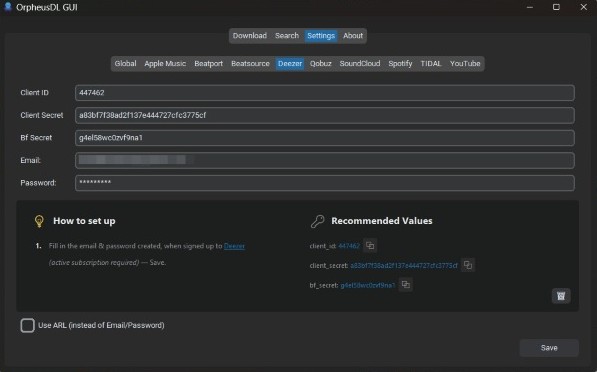This screenshot has height=372, width=597.
Task: Click the Client ID label
Action: pos(35,93)
